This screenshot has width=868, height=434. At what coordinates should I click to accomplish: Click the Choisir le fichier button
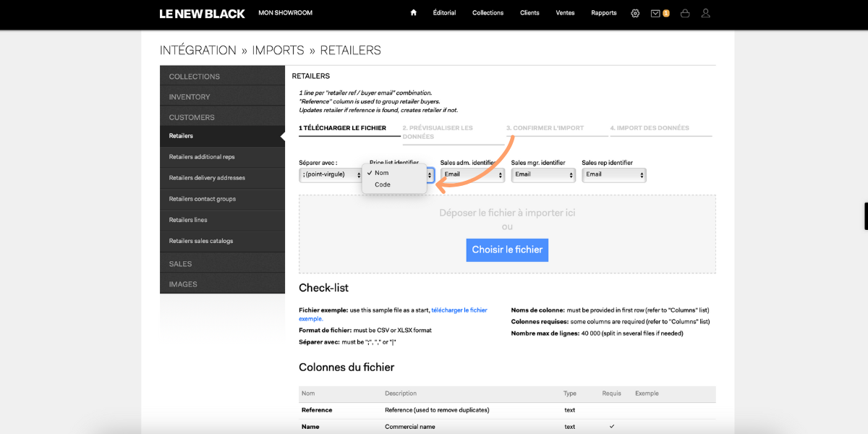click(507, 250)
